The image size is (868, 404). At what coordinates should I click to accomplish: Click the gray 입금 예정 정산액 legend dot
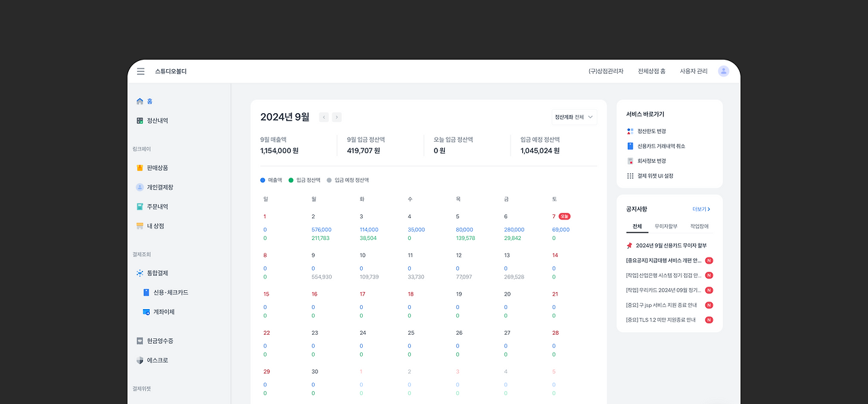(x=330, y=180)
